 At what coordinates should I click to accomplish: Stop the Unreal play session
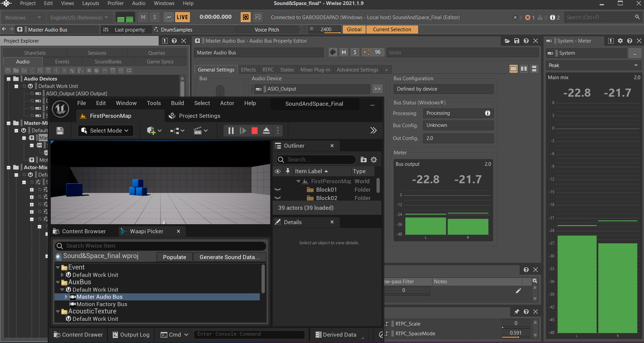point(255,131)
